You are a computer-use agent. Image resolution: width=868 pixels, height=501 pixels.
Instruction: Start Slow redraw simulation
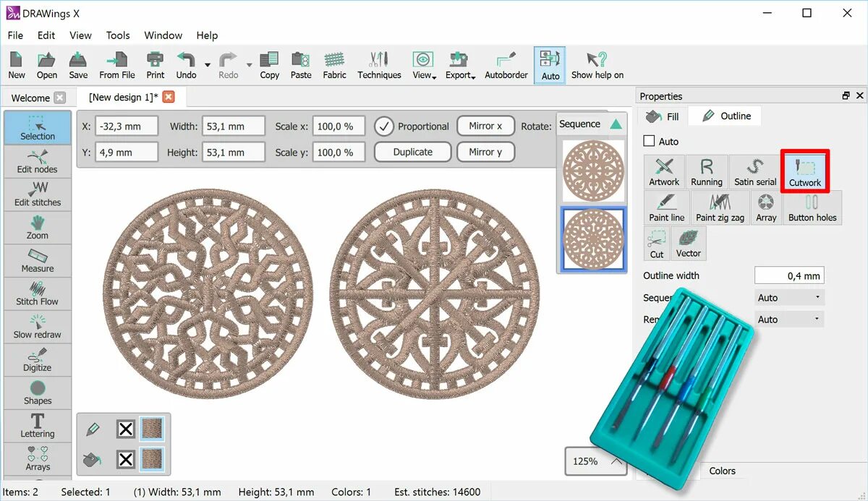(38, 327)
